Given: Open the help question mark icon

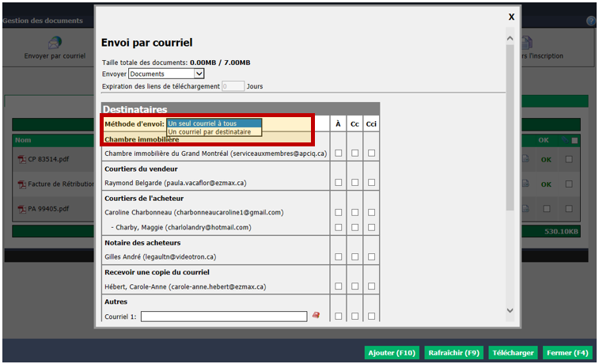Looking at the screenshot, I should (x=591, y=21).
